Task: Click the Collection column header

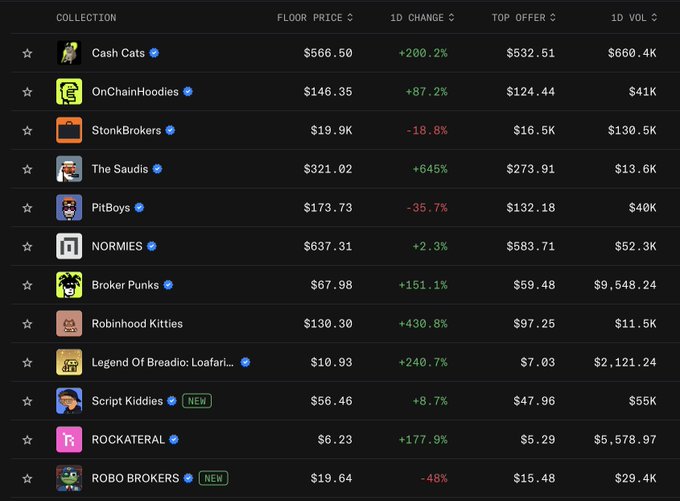Action: tap(86, 18)
